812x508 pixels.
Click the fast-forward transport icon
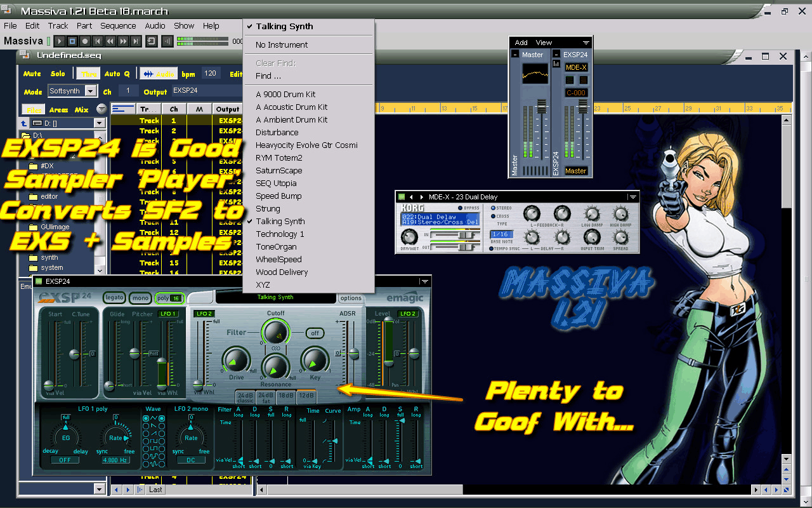(x=123, y=41)
